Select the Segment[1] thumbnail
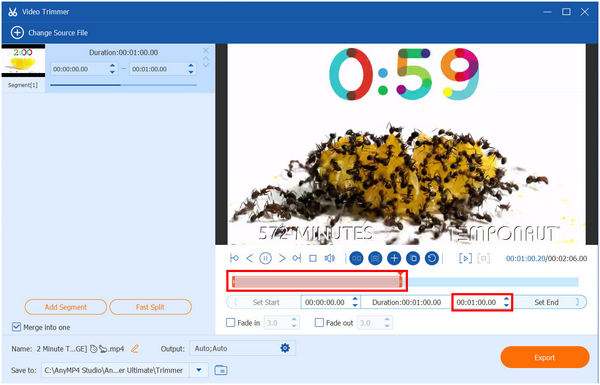 23,60
